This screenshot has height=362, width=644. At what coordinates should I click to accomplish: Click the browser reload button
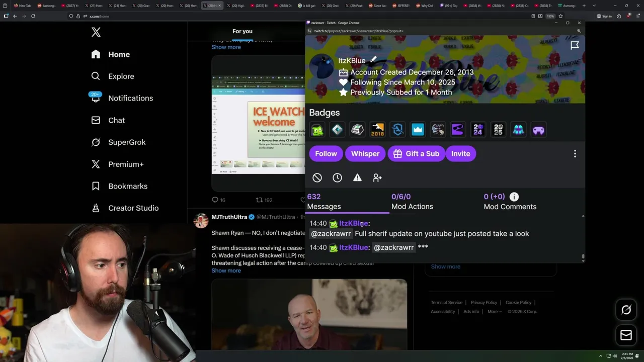[x=33, y=16]
